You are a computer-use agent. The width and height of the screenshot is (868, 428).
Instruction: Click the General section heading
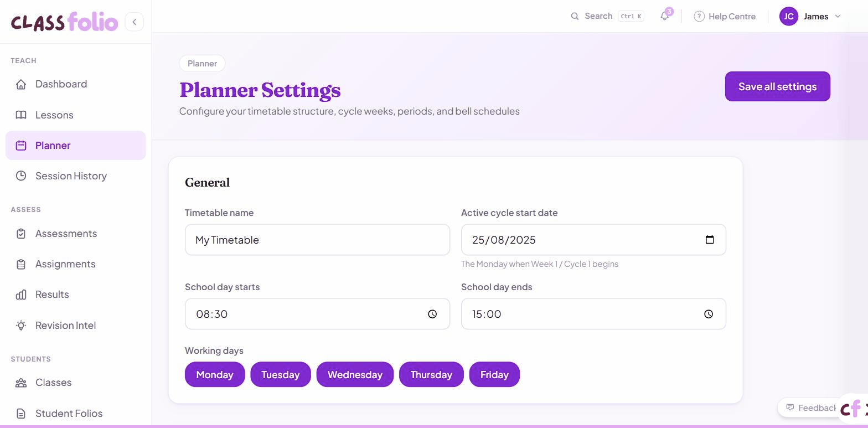coord(208,183)
